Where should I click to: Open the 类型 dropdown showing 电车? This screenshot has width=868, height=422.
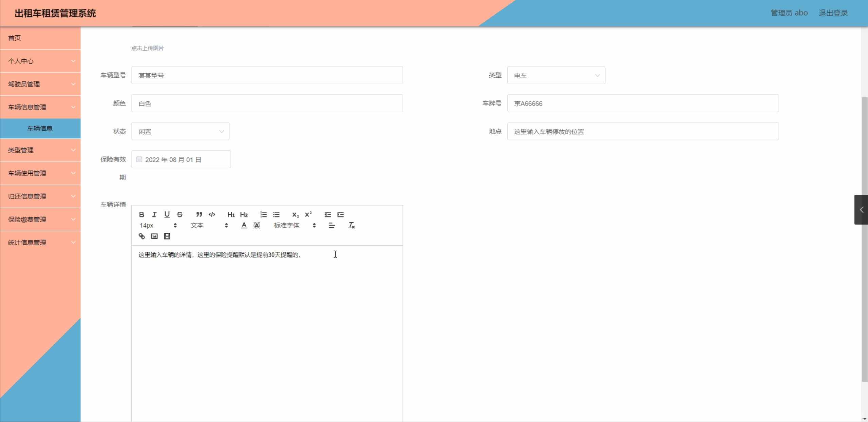coord(556,75)
